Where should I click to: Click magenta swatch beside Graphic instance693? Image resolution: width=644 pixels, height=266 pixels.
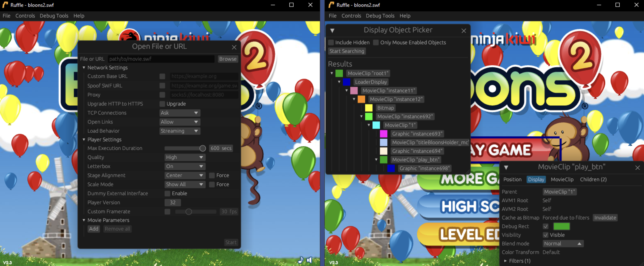click(x=384, y=134)
